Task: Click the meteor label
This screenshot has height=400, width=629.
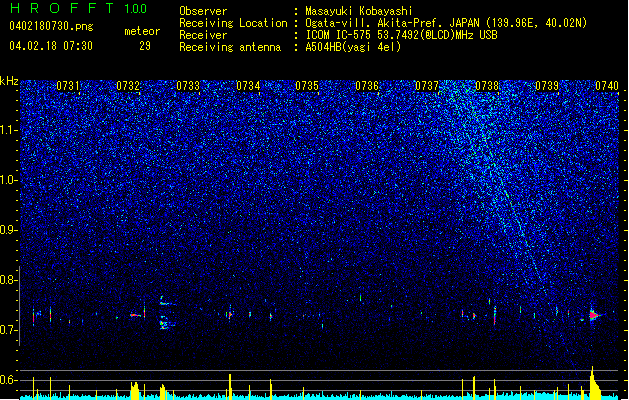Action: 142,31
